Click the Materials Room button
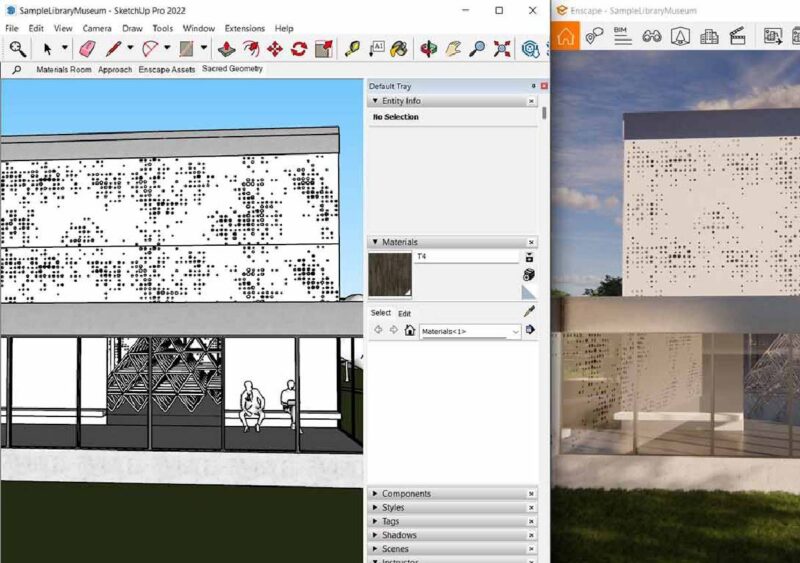The height and width of the screenshot is (563, 800). tap(63, 70)
